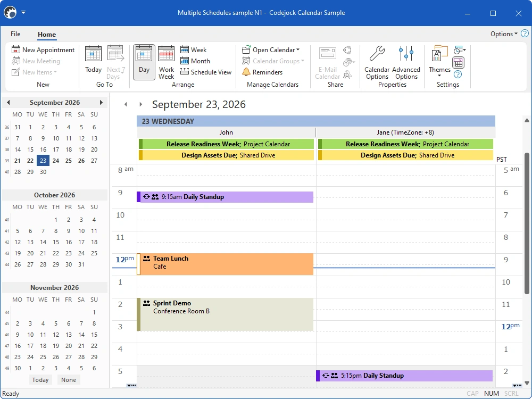Image resolution: width=532 pixels, height=399 pixels.
Task: Open Jane's 5:15pm Daily Standup event
Action: (404, 376)
